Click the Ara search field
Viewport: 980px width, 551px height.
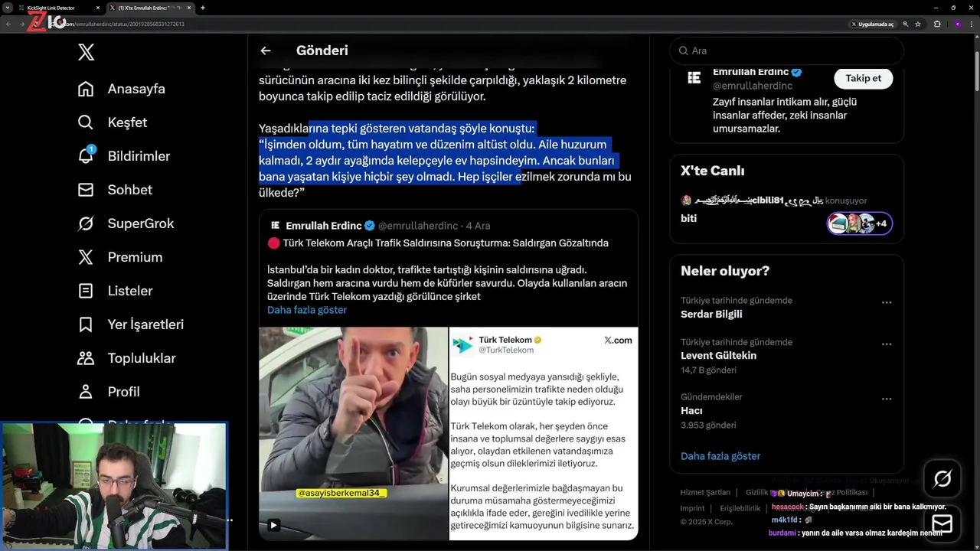click(x=786, y=51)
